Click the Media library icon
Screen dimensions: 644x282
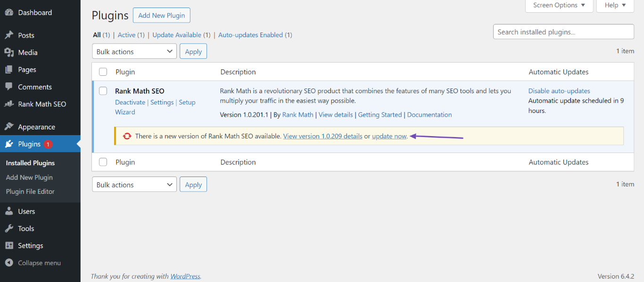(x=9, y=52)
